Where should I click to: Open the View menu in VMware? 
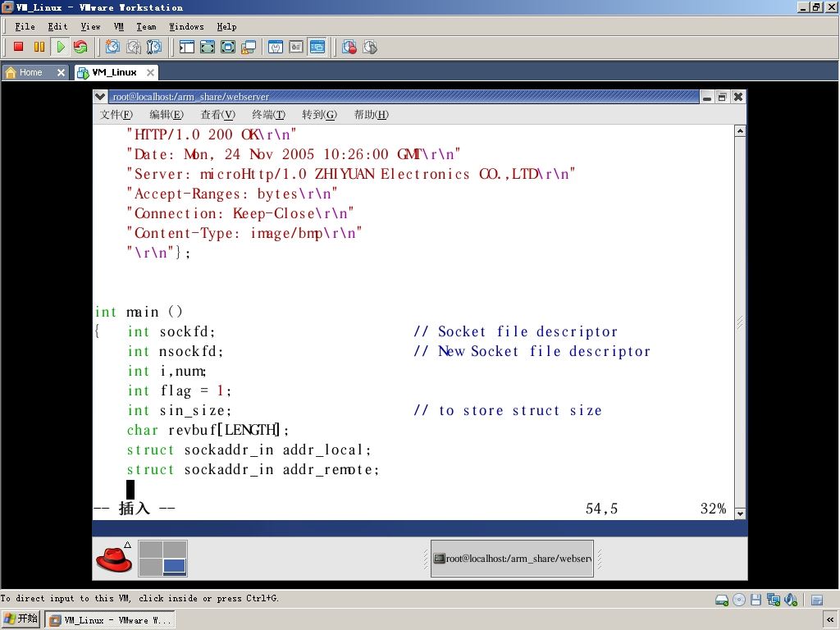90,26
